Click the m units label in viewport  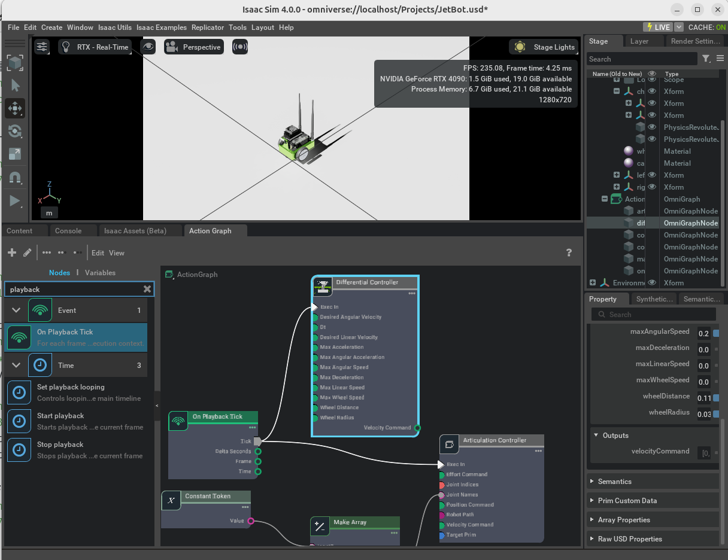(x=49, y=212)
